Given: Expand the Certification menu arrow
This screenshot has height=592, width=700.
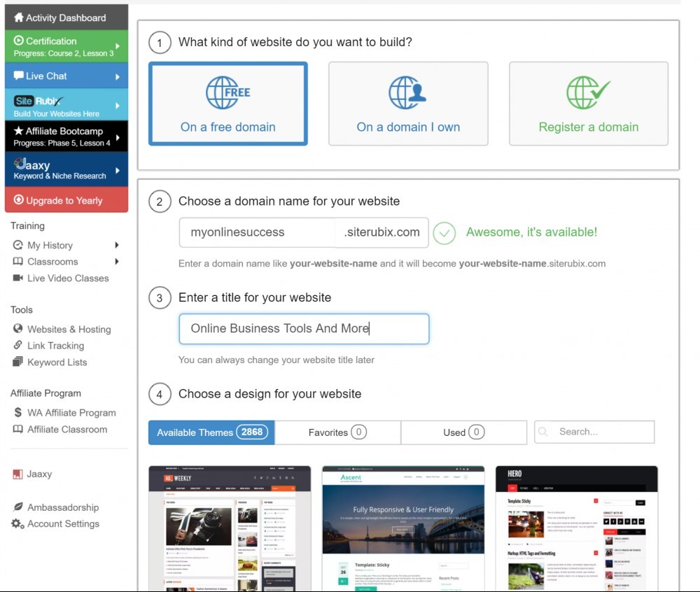Looking at the screenshot, I should coord(118,46).
